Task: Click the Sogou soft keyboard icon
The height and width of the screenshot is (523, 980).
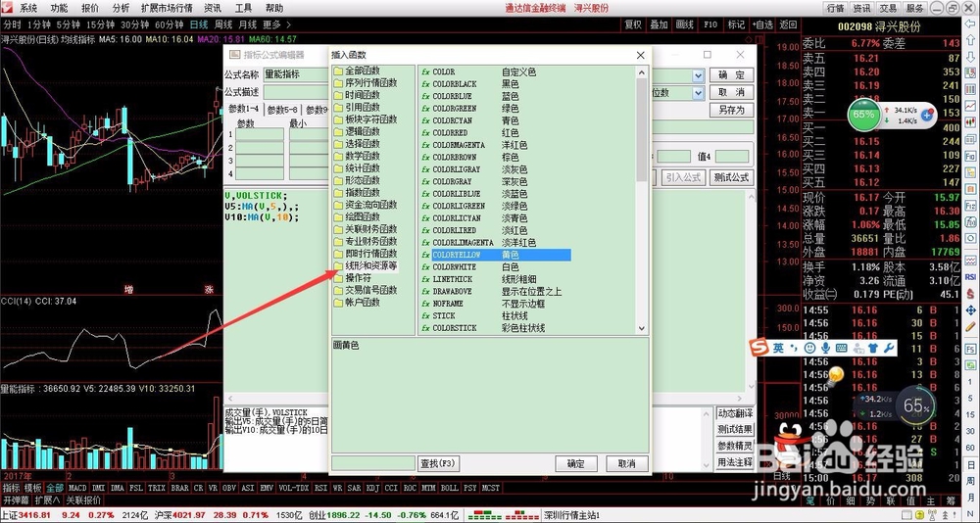Action: pos(841,348)
